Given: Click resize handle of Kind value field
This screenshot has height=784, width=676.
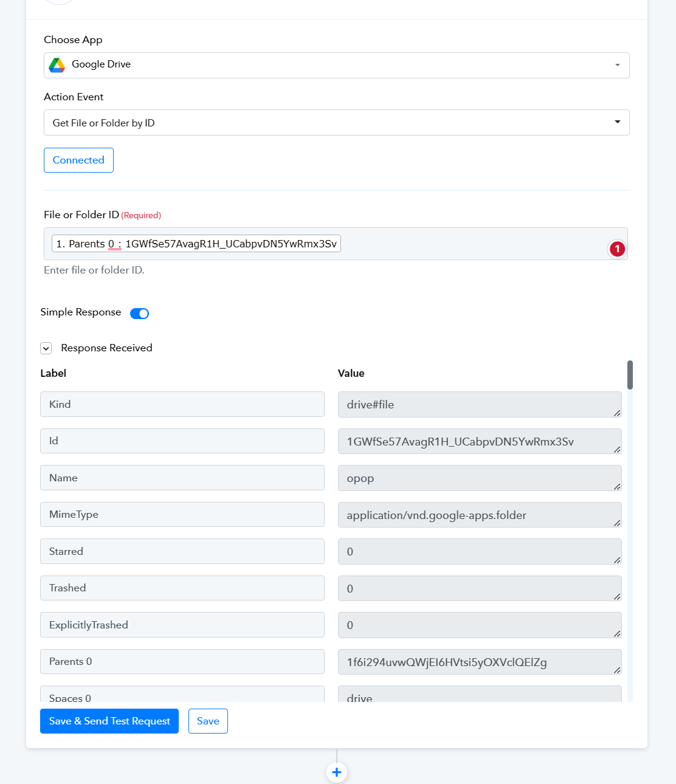Looking at the screenshot, I should [616, 413].
